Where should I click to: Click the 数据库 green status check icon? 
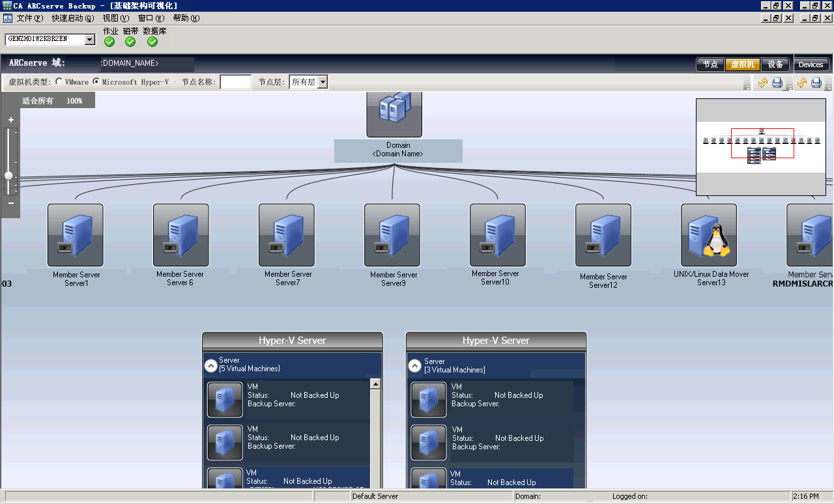point(152,42)
